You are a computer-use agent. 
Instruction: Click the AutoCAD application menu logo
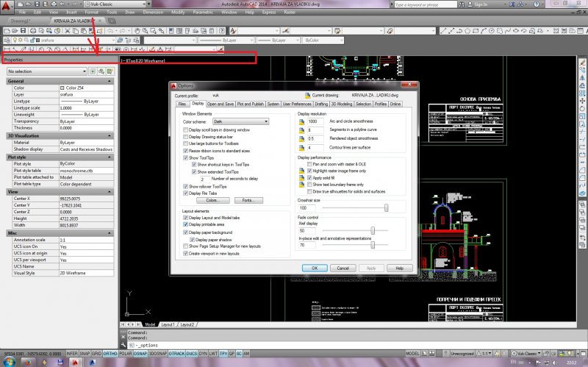coord(7,5)
